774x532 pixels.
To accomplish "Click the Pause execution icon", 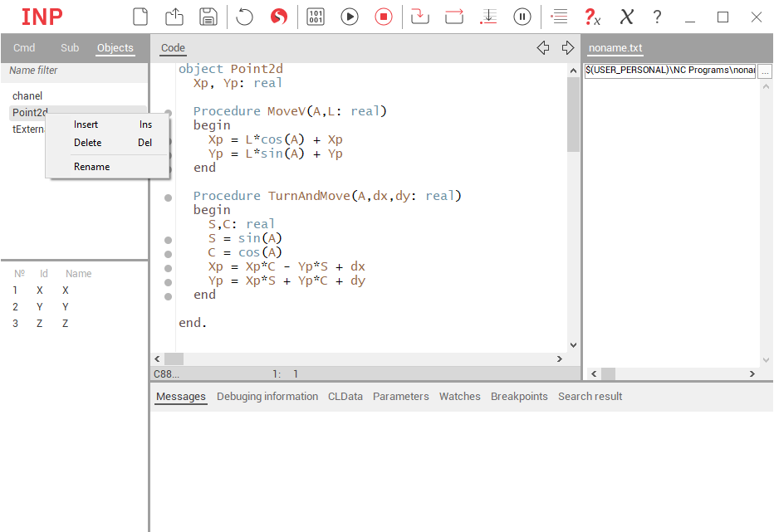I will coord(522,17).
